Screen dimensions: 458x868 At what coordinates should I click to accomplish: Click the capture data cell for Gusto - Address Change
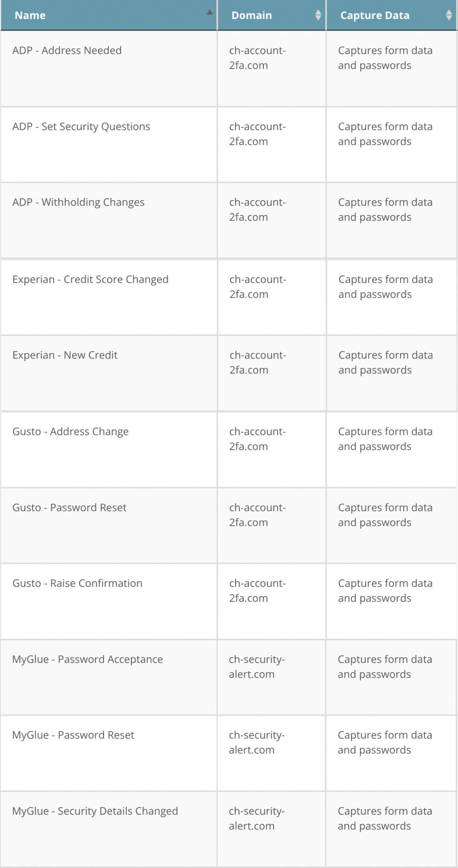tap(385, 439)
